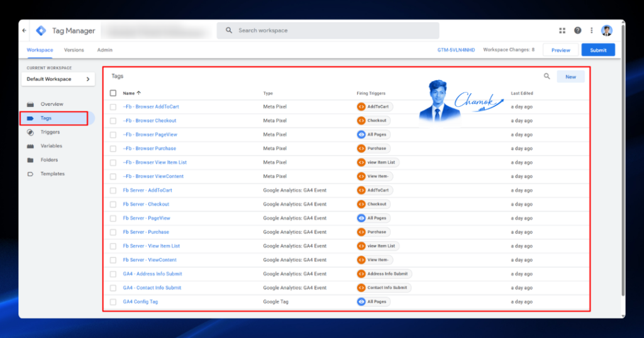The width and height of the screenshot is (644, 338).
Task: Click AddToCart trigger on Fb Server AddToCart row
Action: tap(375, 190)
